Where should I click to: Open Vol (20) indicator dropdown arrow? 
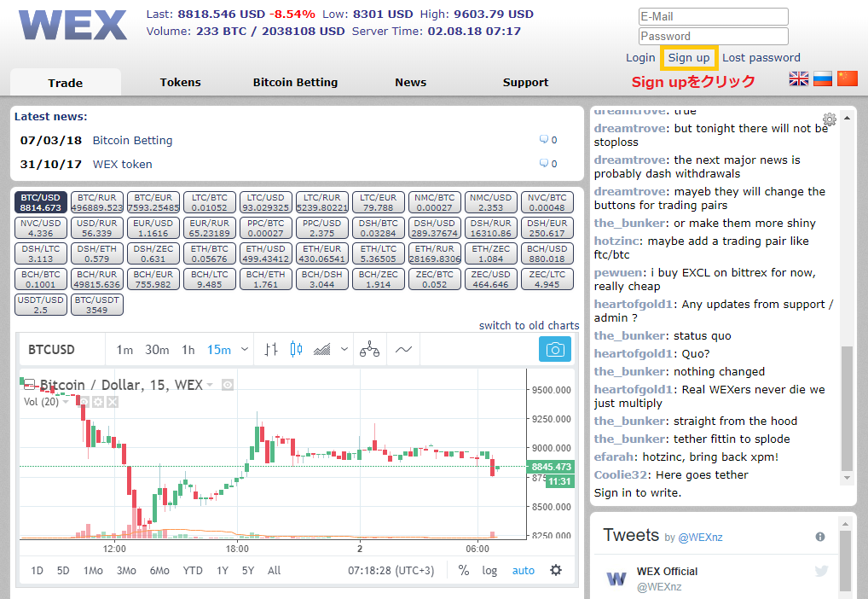pyautogui.click(x=66, y=401)
